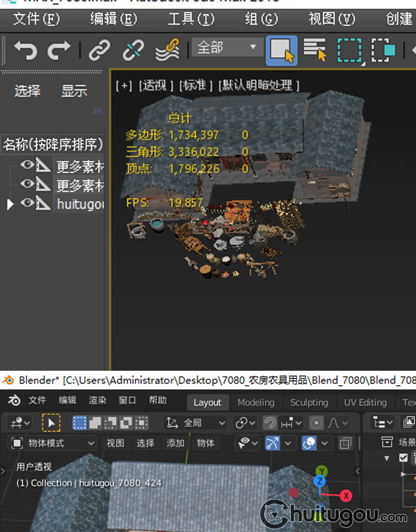Toggle the Window/Crossing selection icon
This screenshot has height=532, width=416.
[x=383, y=50]
